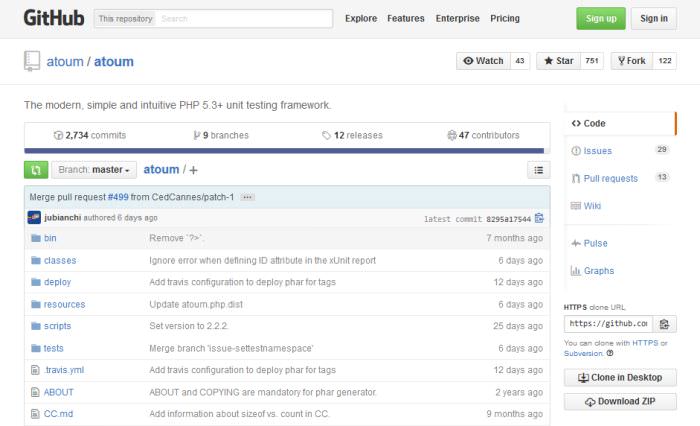Click the bin folder icon

click(x=36, y=238)
